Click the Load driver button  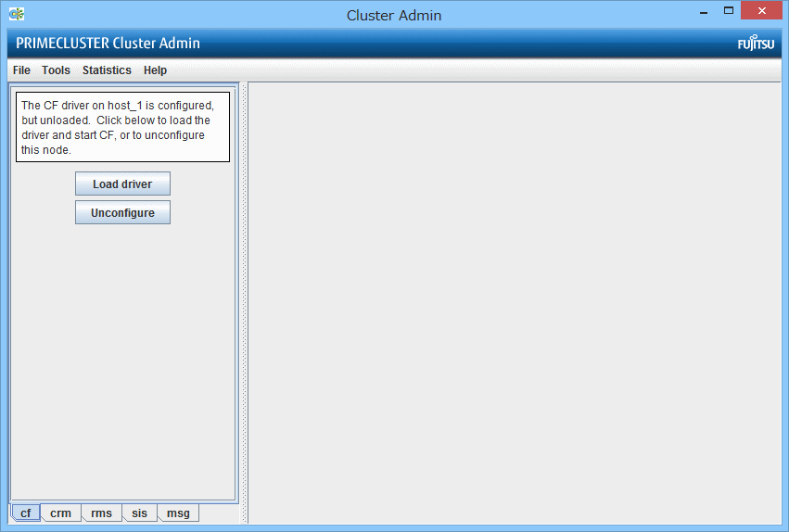[x=122, y=184]
